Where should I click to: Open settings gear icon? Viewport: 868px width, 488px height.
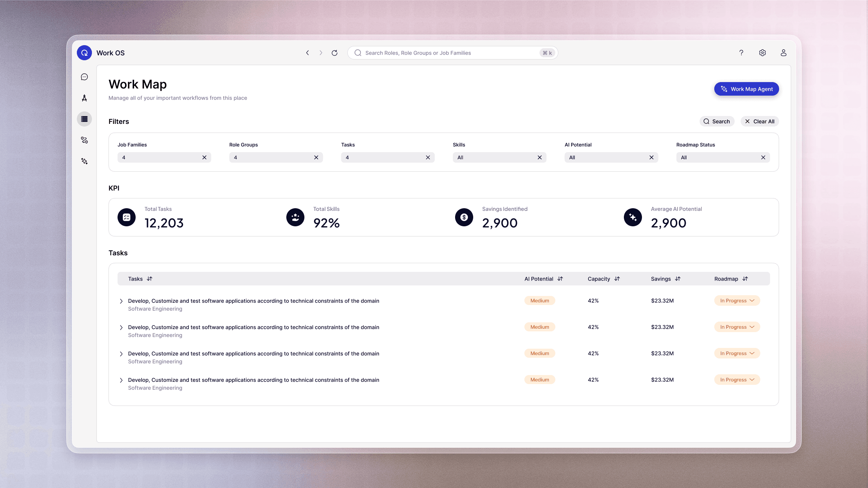[762, 53]
